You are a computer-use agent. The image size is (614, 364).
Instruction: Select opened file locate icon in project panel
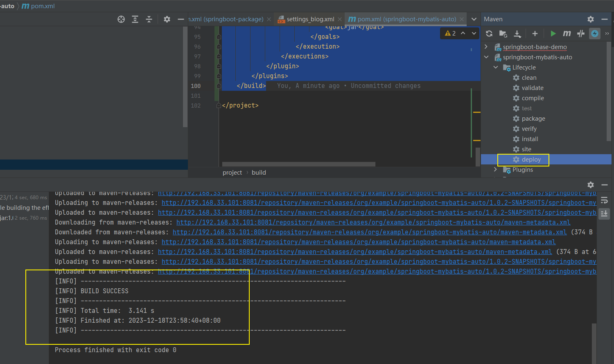[121, 19]
